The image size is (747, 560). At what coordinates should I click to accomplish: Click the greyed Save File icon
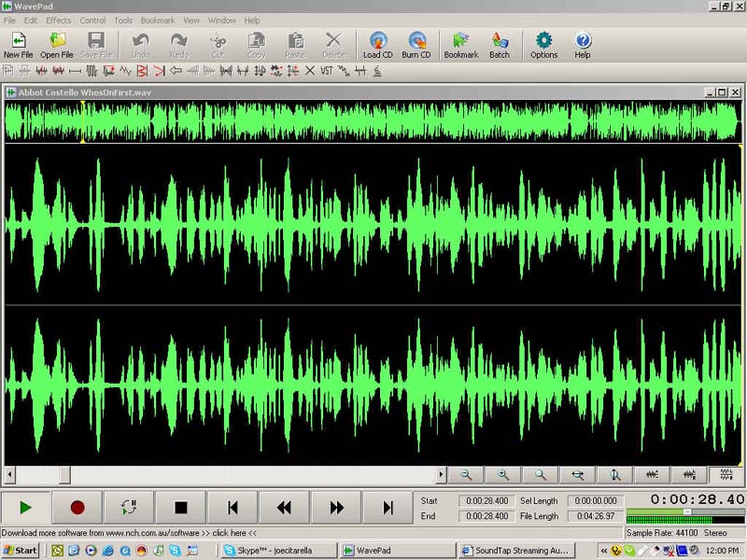coord(96,45)
